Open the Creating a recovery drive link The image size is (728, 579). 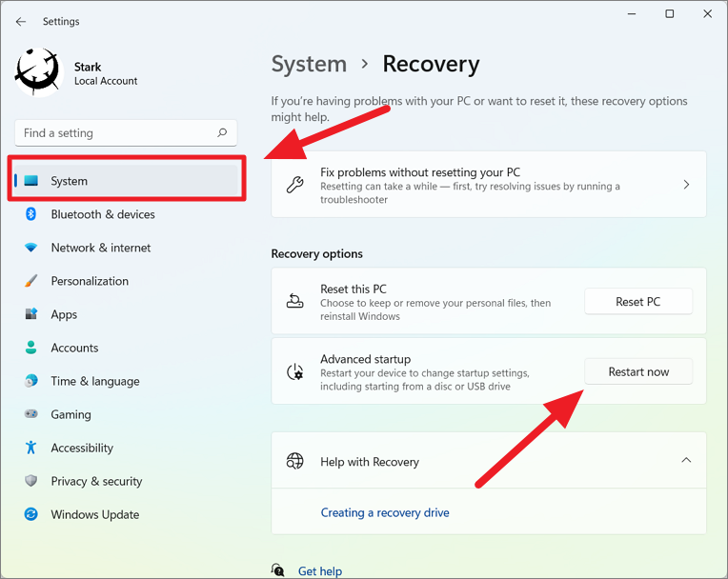click(x=385, y=512)
